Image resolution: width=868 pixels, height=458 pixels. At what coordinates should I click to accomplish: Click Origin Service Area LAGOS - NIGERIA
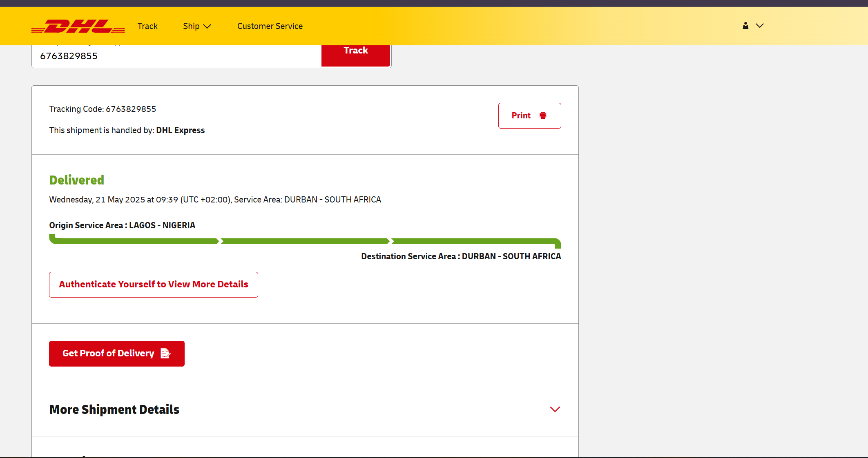[122, 225]
